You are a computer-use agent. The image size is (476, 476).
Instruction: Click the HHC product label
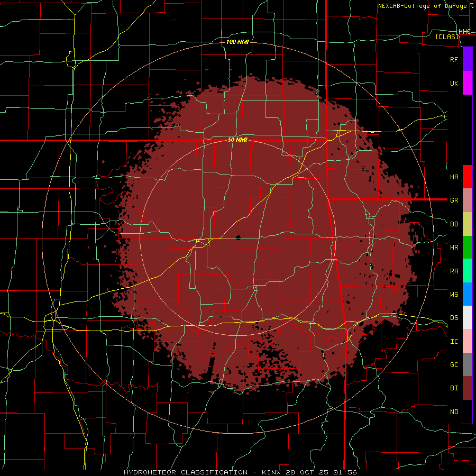click(x=464, y=32)
